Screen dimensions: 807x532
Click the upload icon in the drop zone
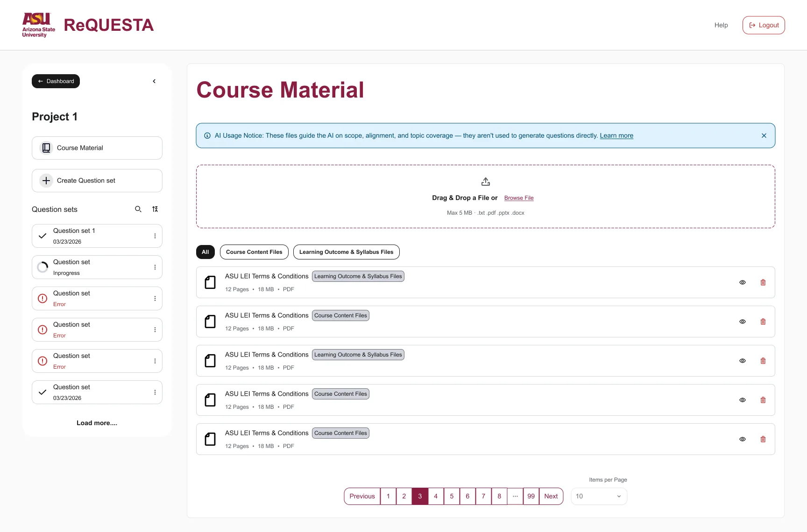(486, 182)
